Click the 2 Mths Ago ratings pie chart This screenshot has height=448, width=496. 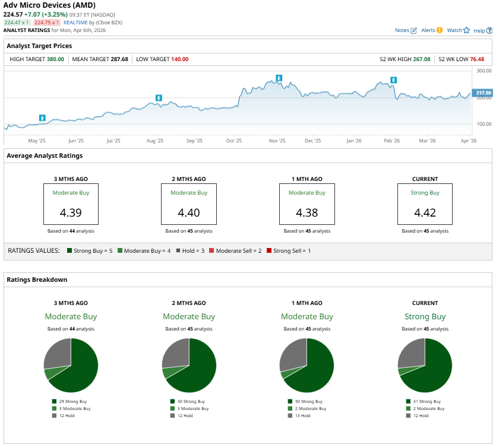[189, 365]
